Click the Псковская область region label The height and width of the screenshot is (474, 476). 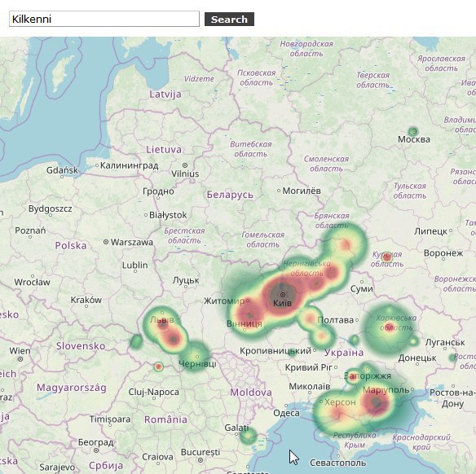pyautogui.click(x=257, y=78)
